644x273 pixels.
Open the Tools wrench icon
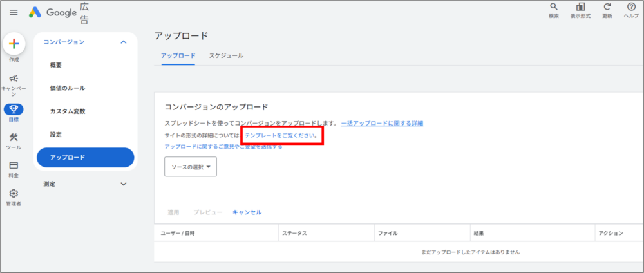pos(14,138)
